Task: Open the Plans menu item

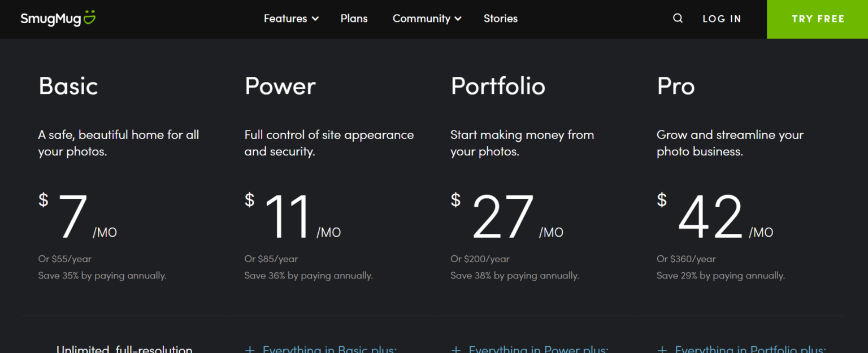Action: click(354, 18)
